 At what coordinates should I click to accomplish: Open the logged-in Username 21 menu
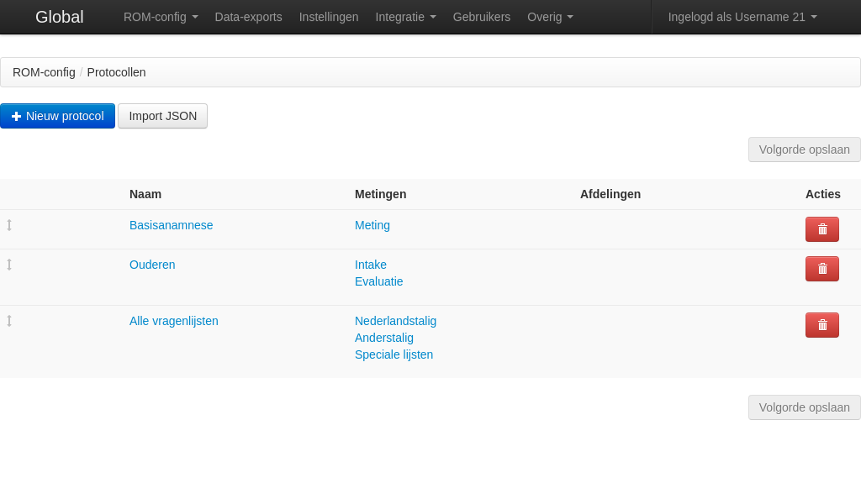click(742, 17)
